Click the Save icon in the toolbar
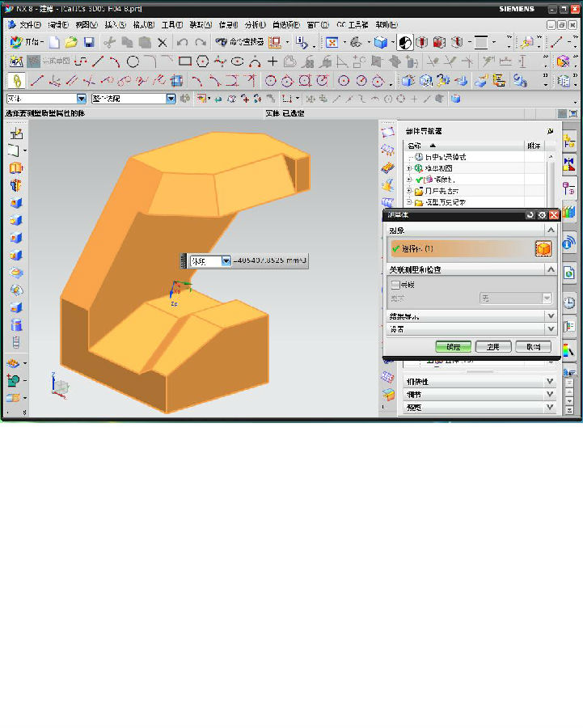This screenshot has width=583, height=728. click(89, 42)
